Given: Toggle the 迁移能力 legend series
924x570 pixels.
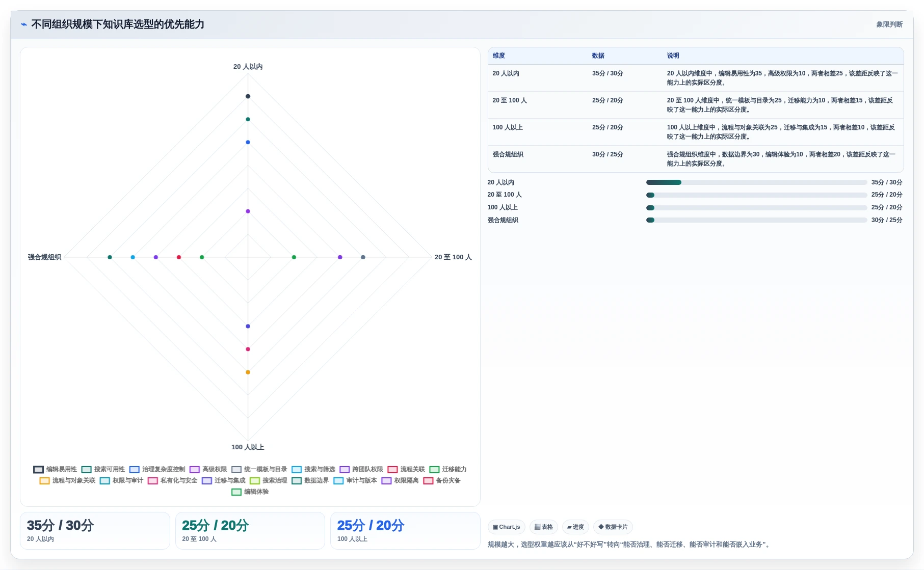Looking at the screenshot, I should tap(448, 469).
